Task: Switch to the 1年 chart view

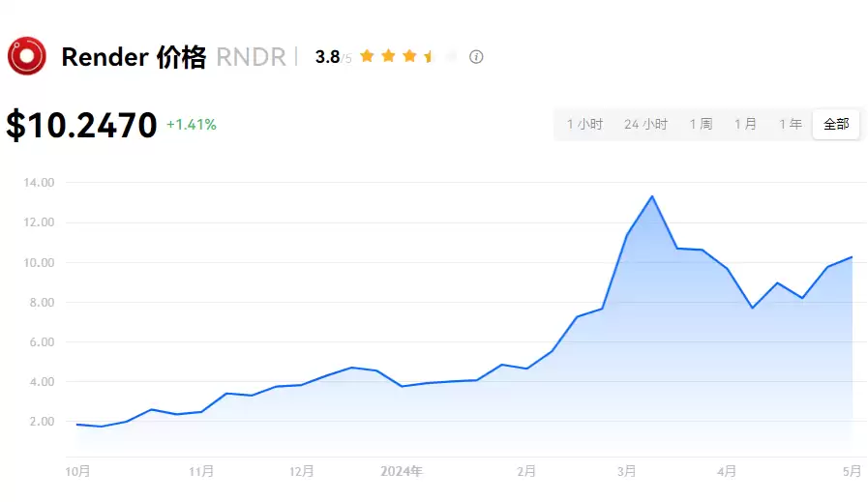Action: click(791, 125)
